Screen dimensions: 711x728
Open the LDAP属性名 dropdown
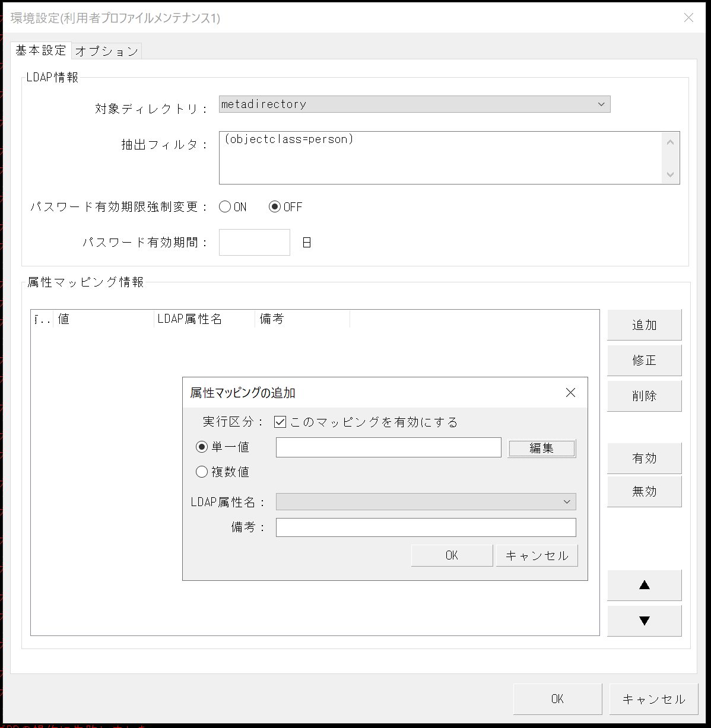pyautogui.click(x=566, y=501)
